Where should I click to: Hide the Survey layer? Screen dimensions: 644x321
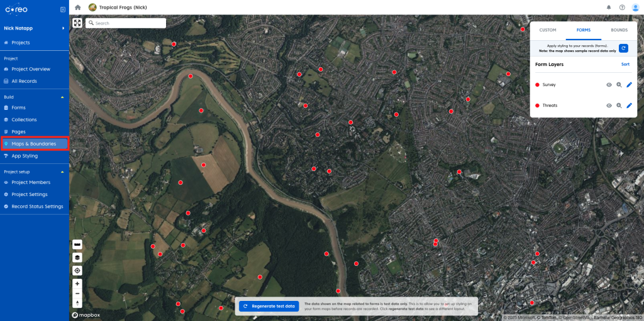click(x=609, y=85)
